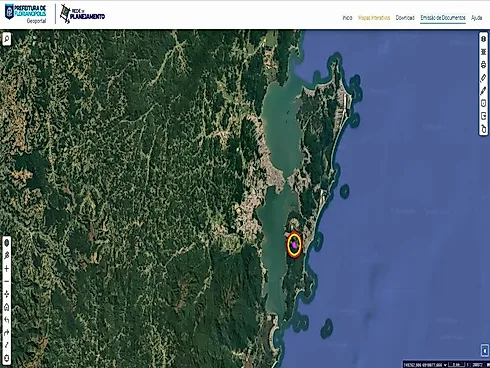The image size is (490, 368).
Task: Select the pencil drawing tool
Action: (x=483, y=90)
